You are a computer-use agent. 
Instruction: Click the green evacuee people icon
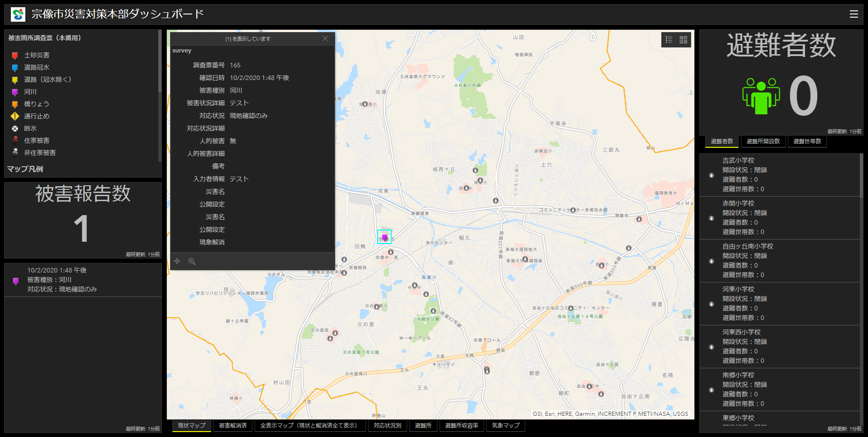(x=761, y=96)
